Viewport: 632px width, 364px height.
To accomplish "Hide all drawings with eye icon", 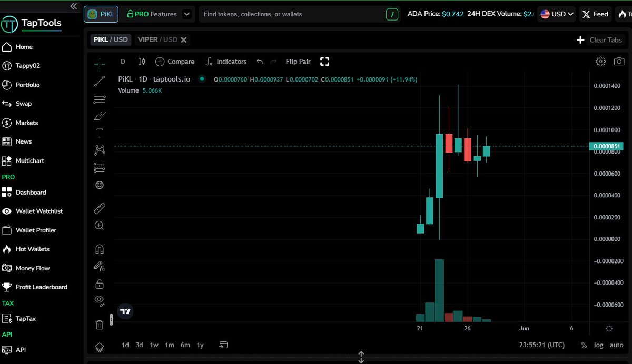I will pos(99,301).
